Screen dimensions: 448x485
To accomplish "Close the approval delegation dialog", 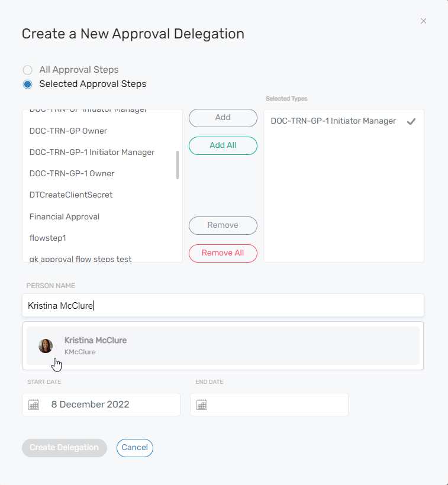I will point(423,21).
